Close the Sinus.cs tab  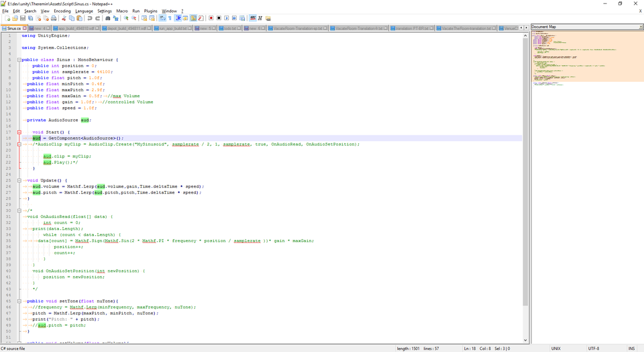[x=25, y=28]
